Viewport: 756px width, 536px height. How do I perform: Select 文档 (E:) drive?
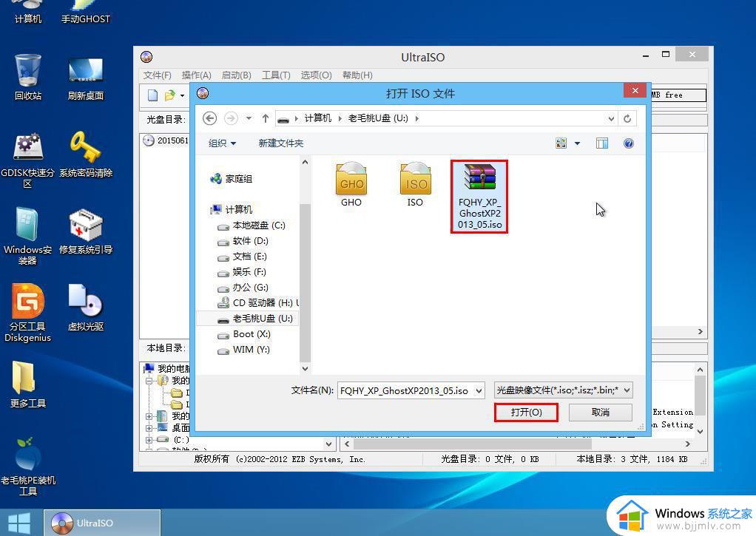pos(242,256)
